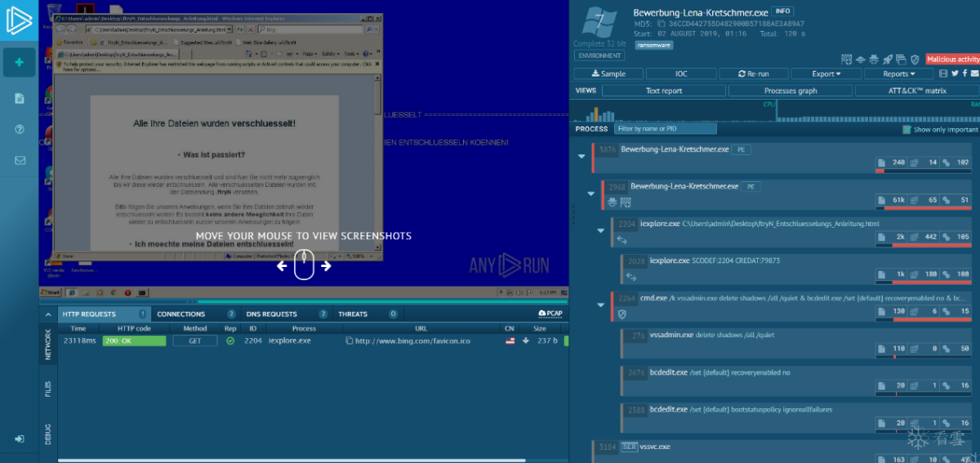
Task: Open the IOC view
Action: coord(681,73)
